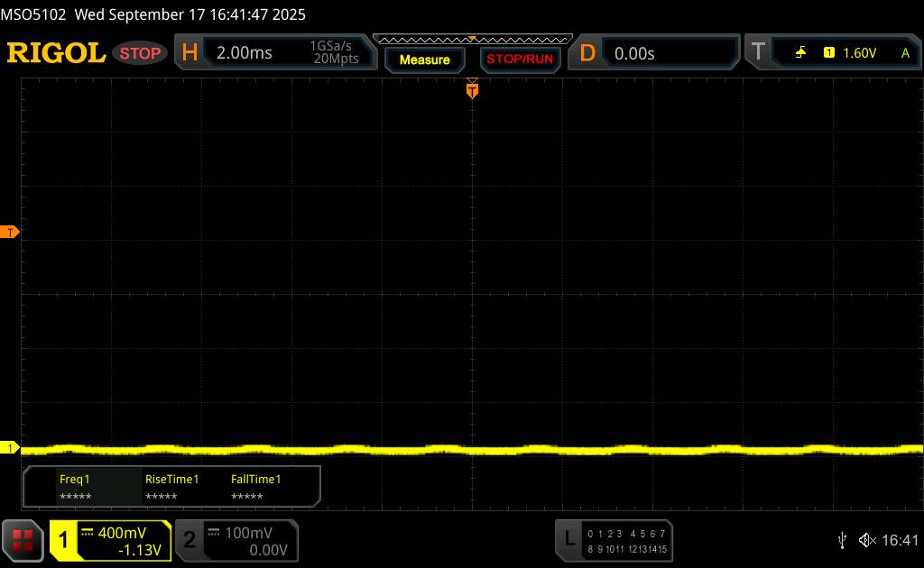
Task: Change the 1.60V trigger level value
Action: coord(859,53)
